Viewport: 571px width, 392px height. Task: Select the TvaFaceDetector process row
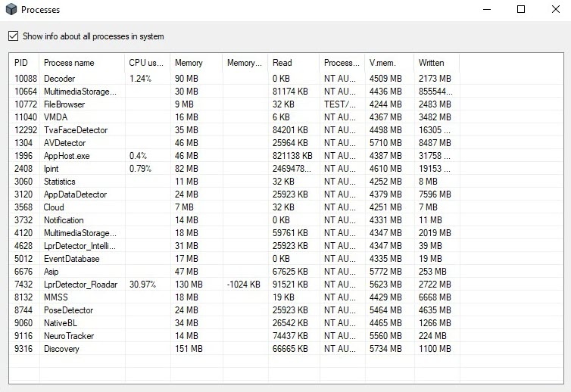[76, 130]
